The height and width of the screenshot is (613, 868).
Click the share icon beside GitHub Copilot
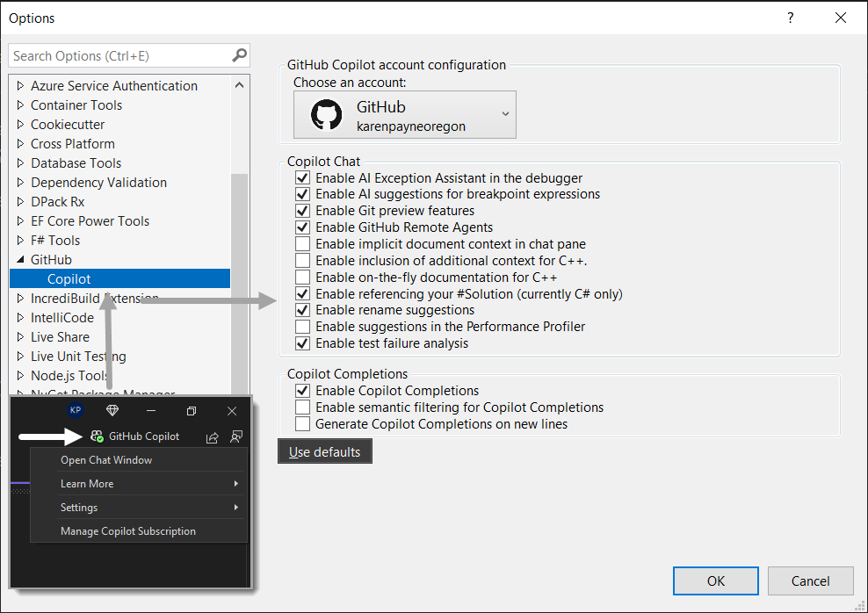[212, 437]
